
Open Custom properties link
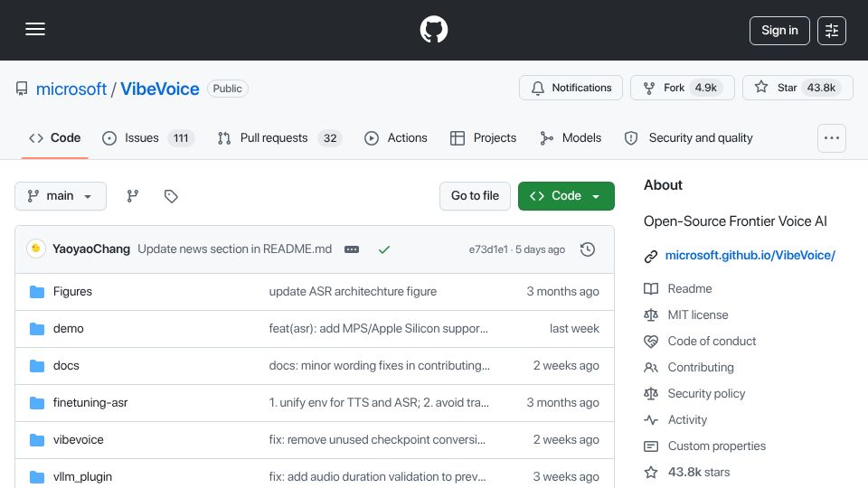click(717, 446)
